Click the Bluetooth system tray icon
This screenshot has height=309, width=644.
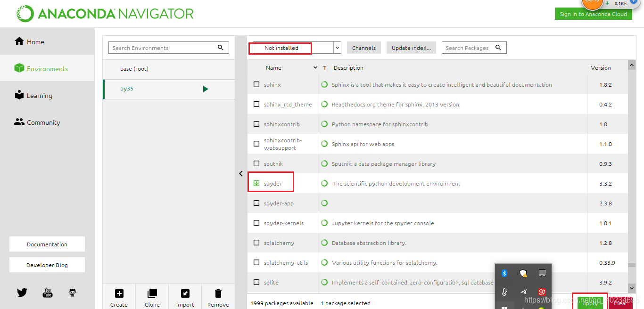point(504,273)
